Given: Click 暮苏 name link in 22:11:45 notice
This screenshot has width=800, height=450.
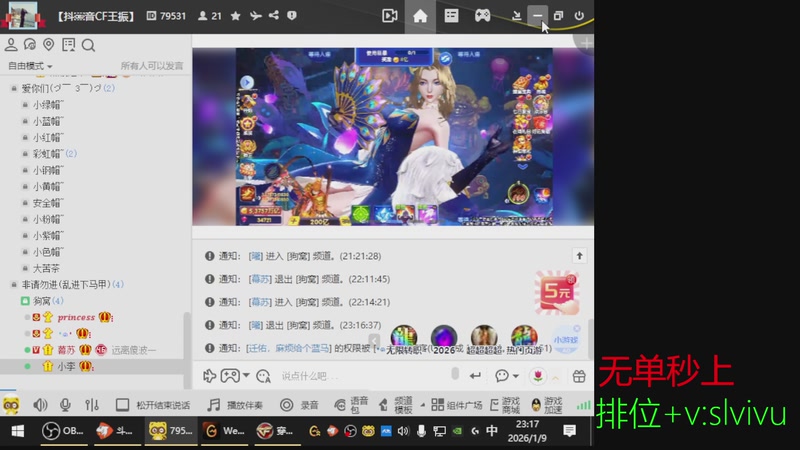Looking at the screenshot, I should pos(260,279).
